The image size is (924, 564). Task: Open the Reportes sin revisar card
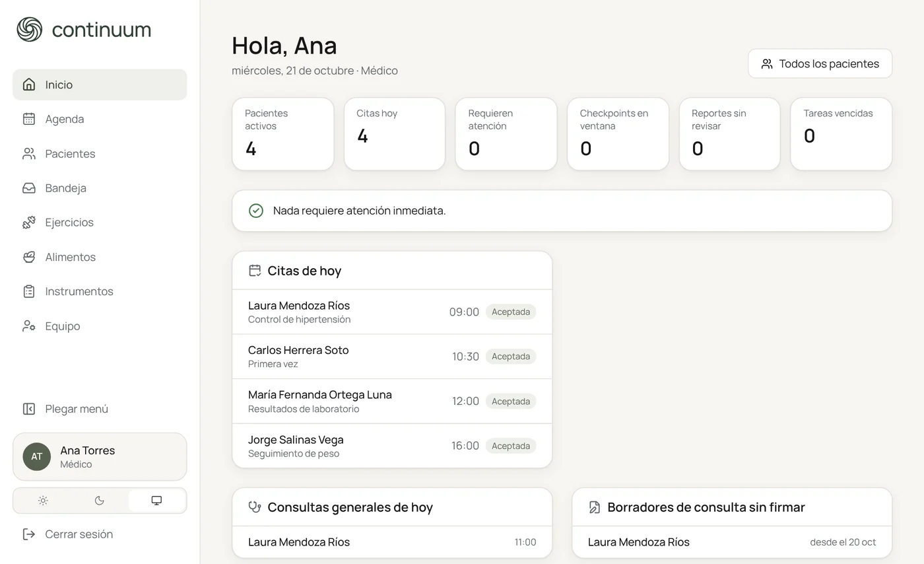coord(729,134)
